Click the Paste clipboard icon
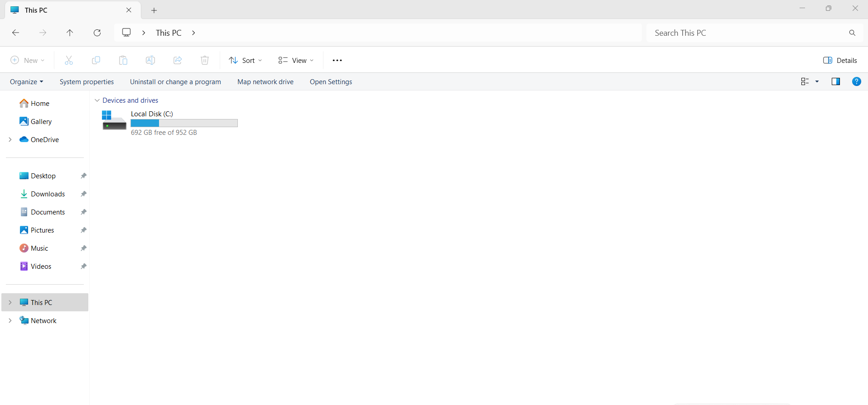 click(123, 60)
